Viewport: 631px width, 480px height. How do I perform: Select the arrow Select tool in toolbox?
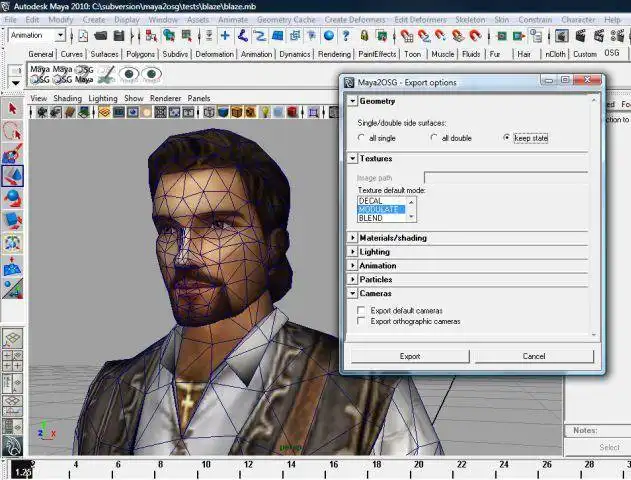(13, 109)
